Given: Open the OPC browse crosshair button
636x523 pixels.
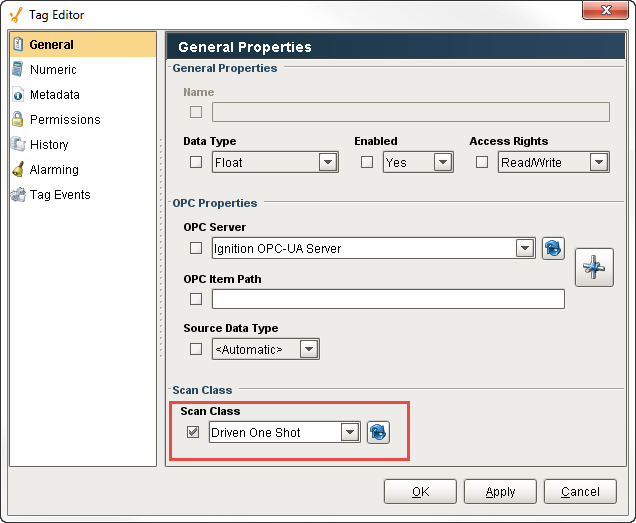Looking at the screenshot, I should [x=594, y=267].
